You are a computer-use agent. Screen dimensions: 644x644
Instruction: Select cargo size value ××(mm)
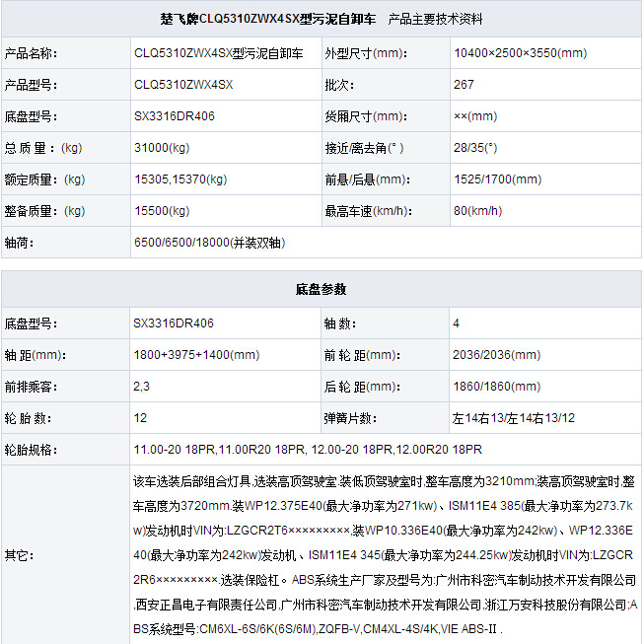pos(475,116)
